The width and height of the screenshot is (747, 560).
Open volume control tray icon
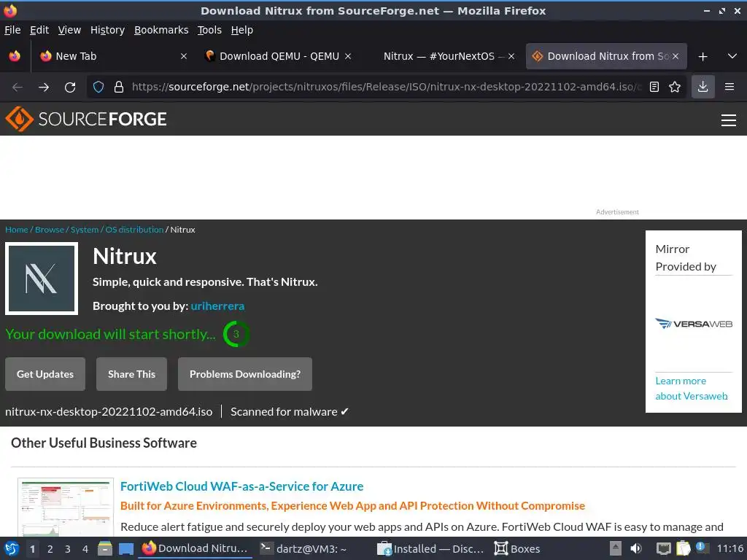click(x=636, y=548)
